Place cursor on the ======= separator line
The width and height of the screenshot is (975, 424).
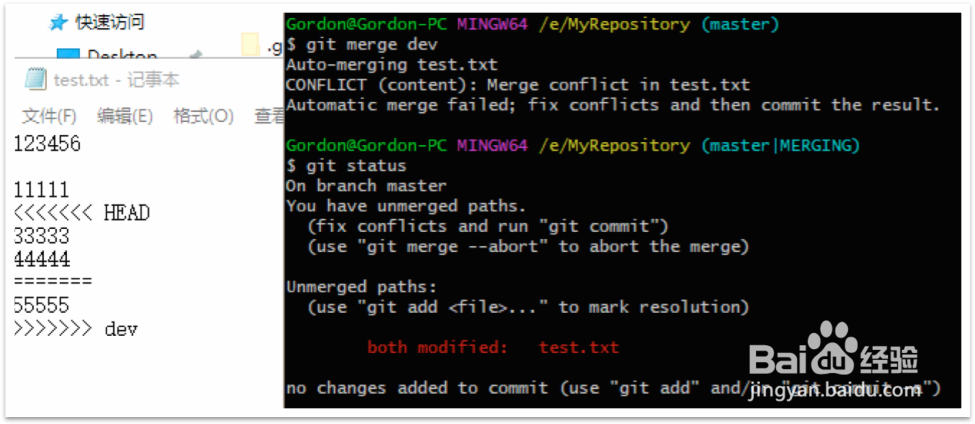[x=53, y=282]
